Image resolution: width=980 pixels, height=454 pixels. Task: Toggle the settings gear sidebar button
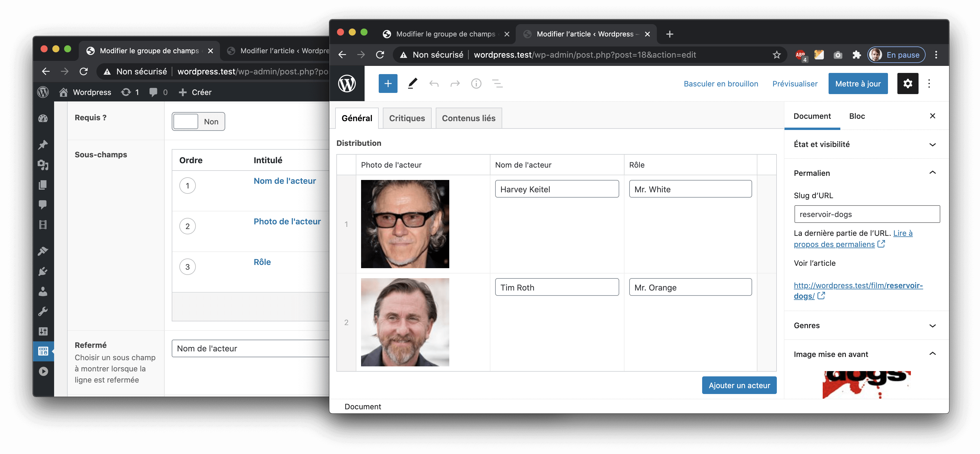click(x=907, y=83)
